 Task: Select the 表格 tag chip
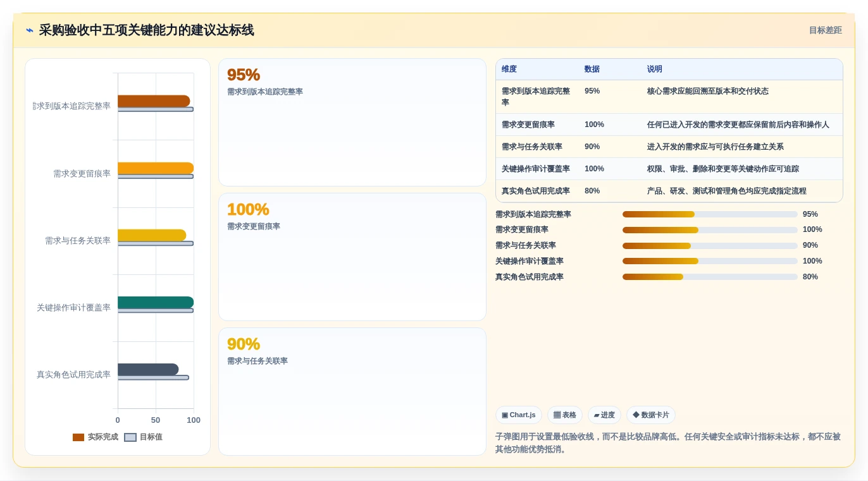tap(565, 415)
